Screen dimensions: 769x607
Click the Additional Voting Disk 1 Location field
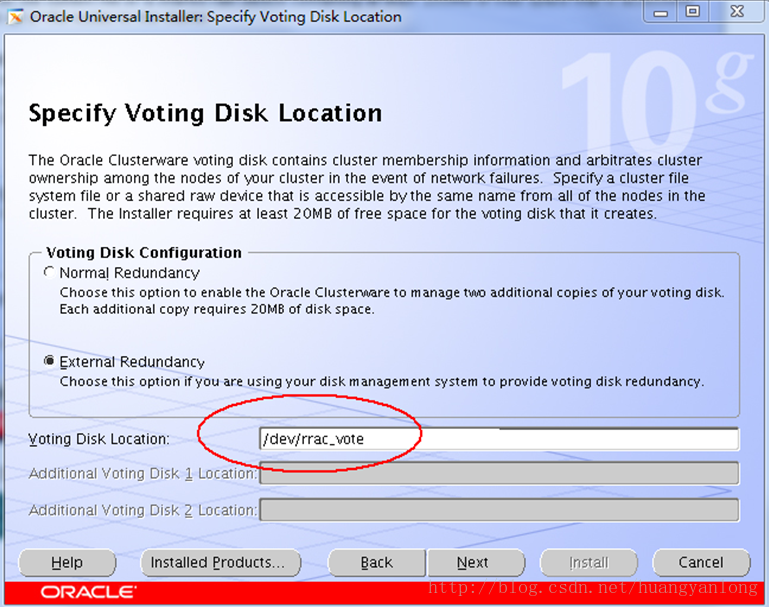coord(498,474)
